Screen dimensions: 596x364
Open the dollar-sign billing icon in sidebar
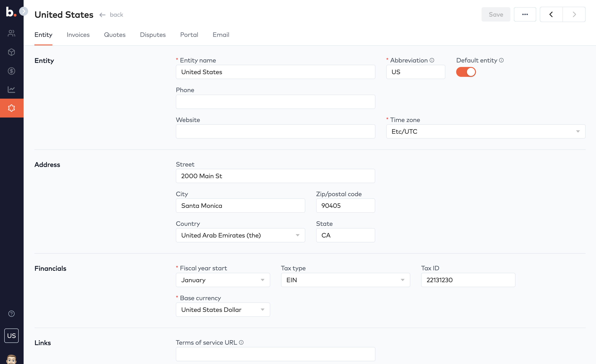(12, 71)
